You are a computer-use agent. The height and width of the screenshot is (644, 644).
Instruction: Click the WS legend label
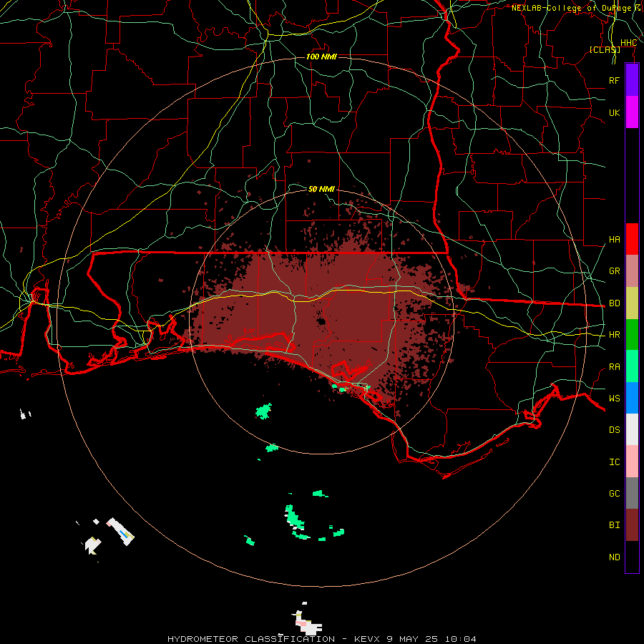(614, 399)
